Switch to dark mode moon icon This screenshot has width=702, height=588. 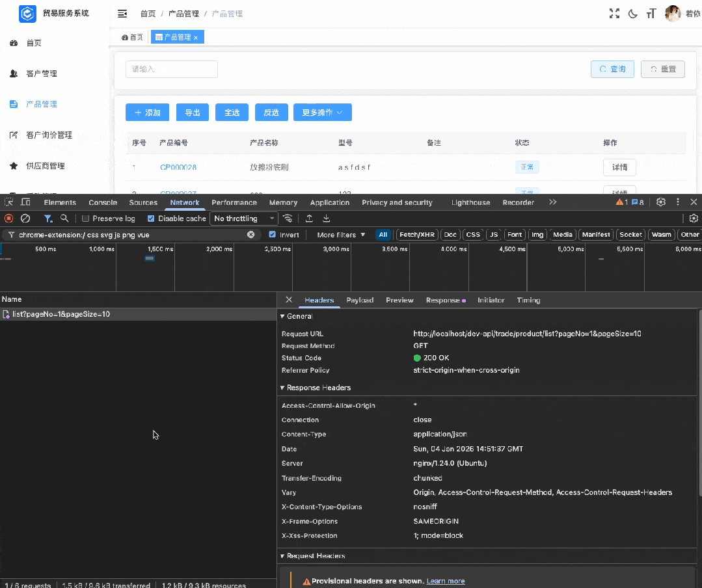632,14
